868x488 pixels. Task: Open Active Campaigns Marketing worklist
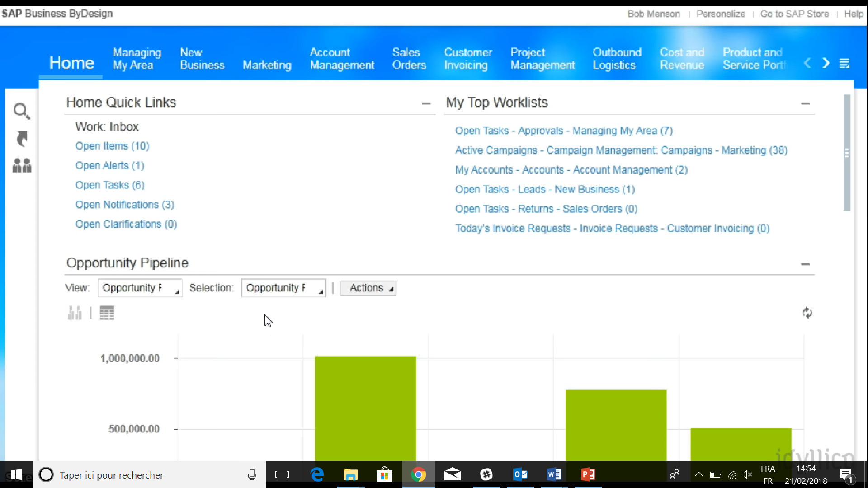[x=621, y=150]
